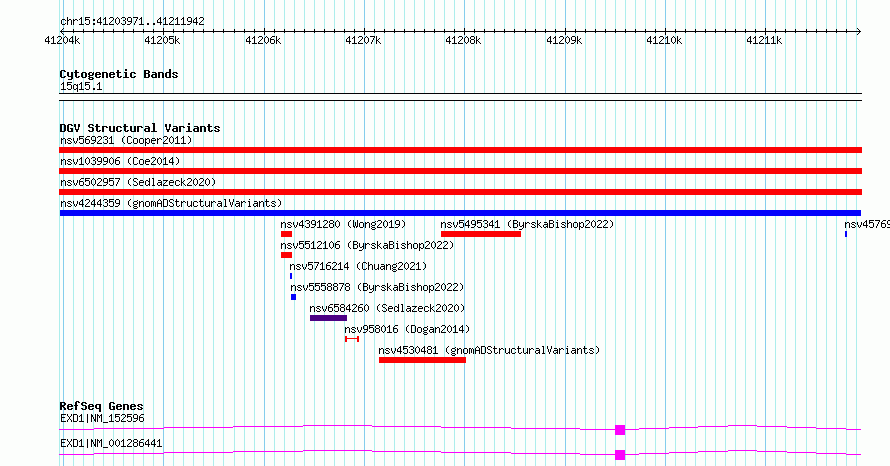The image size is (890, 466).
Task: Open the nsv569231 (Cooper2011) label
Action: coord(126,140)
